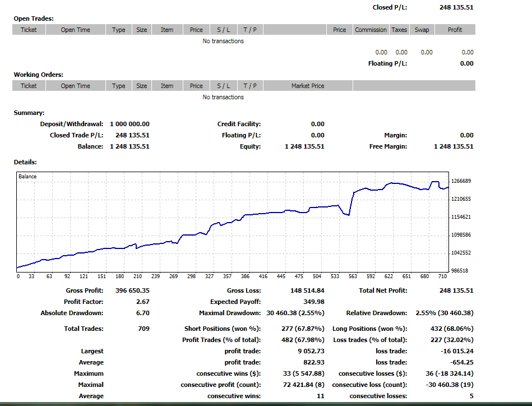
Task: Click the Market Price column header
Action: coord(308,86)
